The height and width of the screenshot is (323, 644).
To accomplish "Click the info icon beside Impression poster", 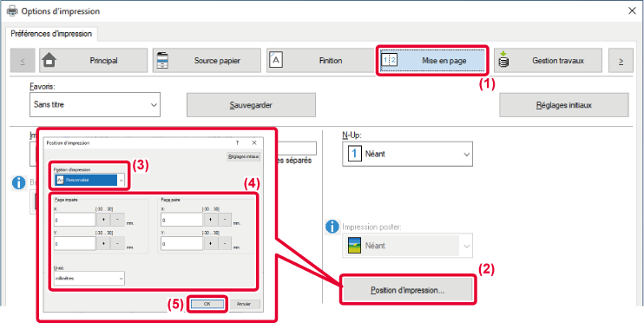I will coord(332,226).
